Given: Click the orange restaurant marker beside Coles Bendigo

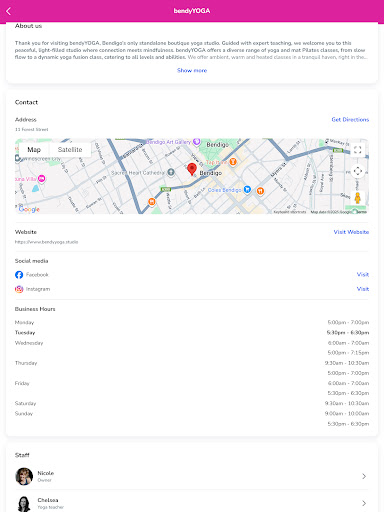Looking at the screenshot, I should 260,191.
